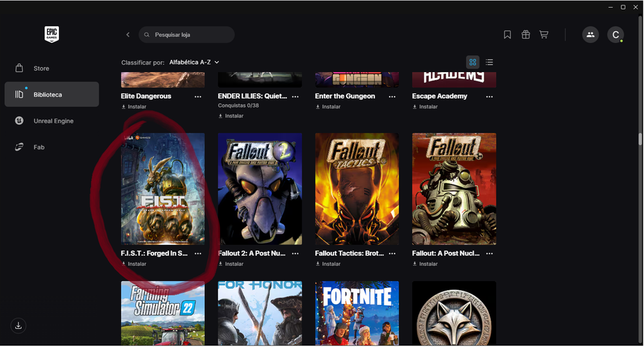Screen dimensions: 644x347
Task: Open the Alfabética A-Z sort dropdown
Action: (x=194, y=62)
